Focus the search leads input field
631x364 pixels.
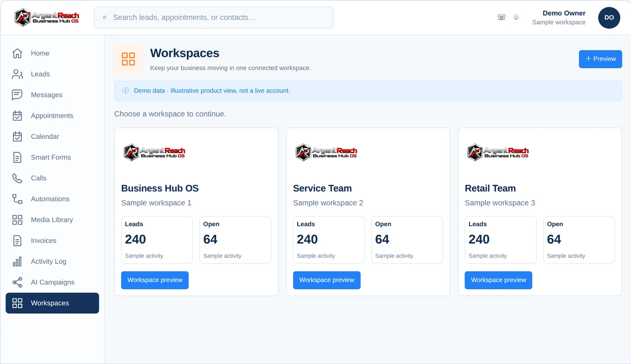(x=214, y=18)
